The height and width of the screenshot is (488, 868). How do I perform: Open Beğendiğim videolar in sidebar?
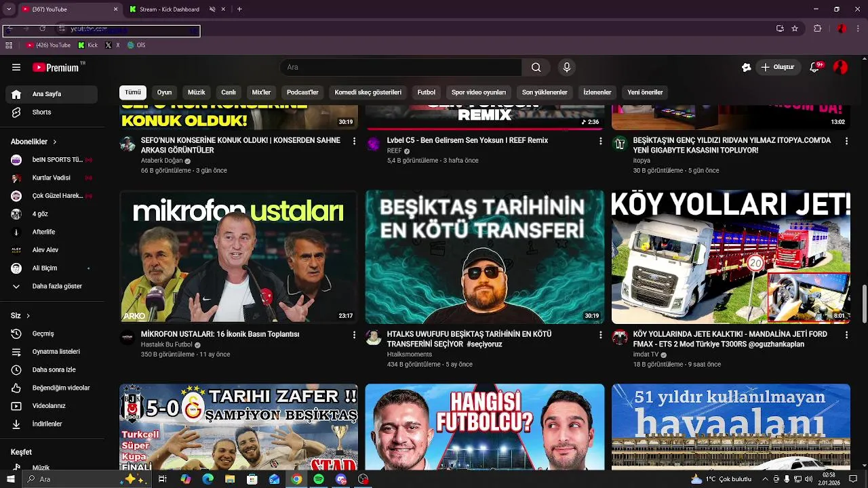[x=52, y=388]
